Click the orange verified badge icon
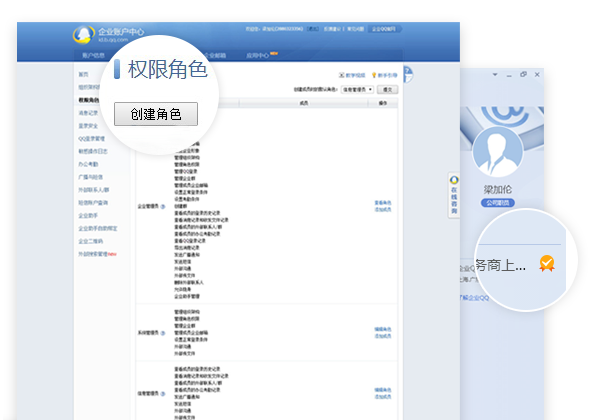The image size is (592, 420). click(547, 264)
